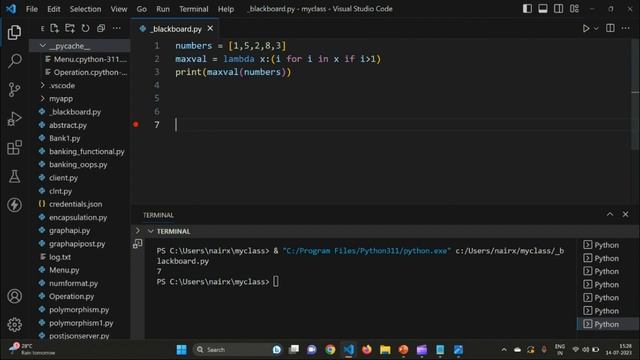Open editor more actions menu
The height and width of the screenshot is (360, 640).
tap(626, 28)
